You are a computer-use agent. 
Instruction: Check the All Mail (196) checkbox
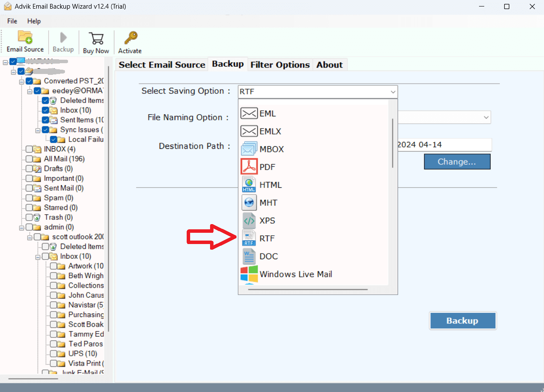(29, 159)
